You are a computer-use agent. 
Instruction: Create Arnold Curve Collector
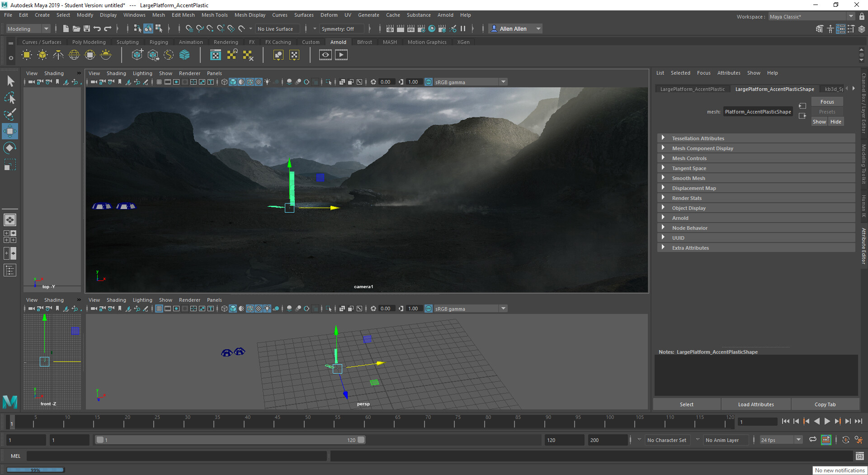169,55
